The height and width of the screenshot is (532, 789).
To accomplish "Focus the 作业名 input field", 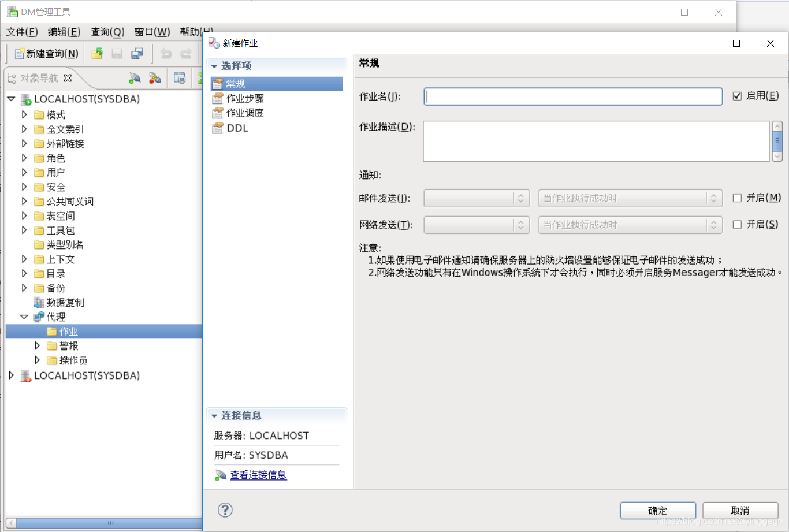I will coord(573,96).
